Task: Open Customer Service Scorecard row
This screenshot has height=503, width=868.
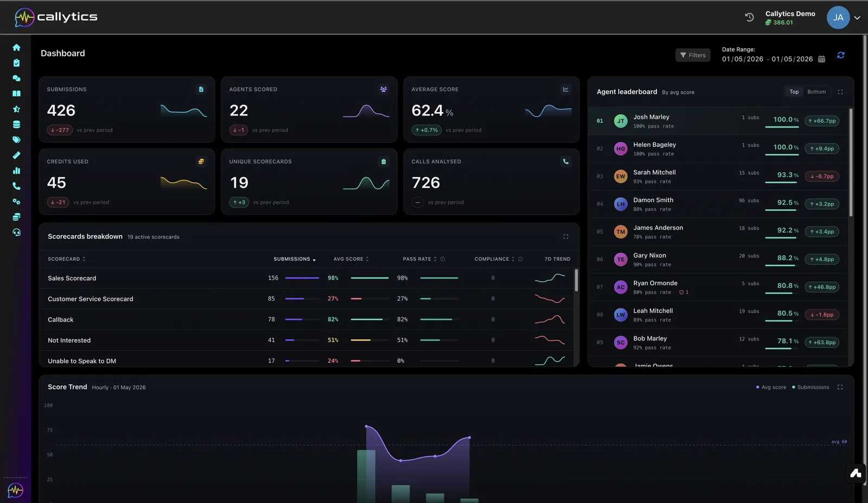Action: (x=307, y=299)
